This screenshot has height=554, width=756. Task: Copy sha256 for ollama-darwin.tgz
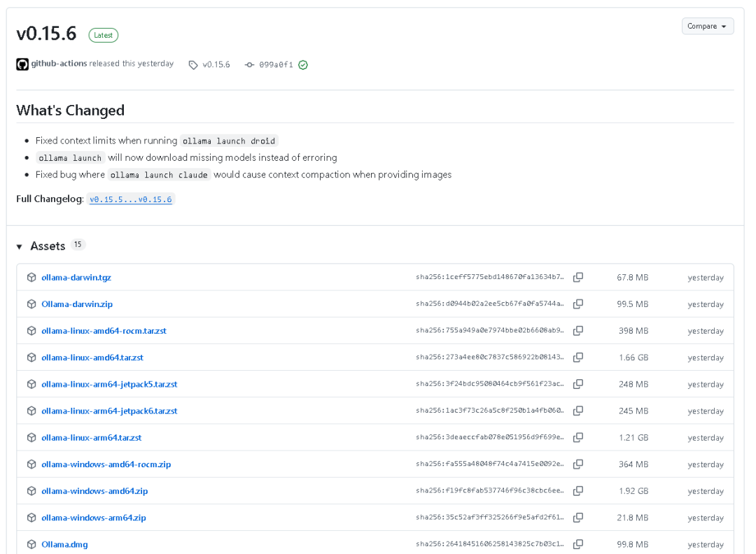point(578,278)
